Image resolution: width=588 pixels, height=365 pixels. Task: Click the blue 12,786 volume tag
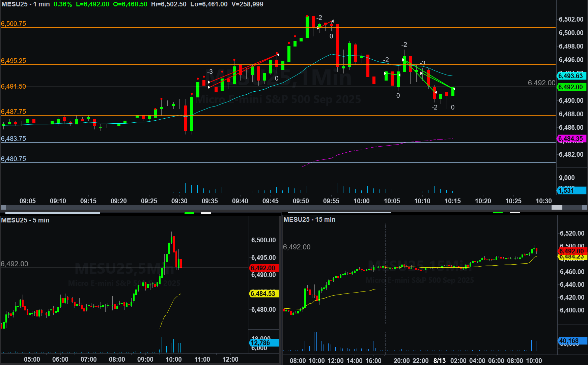click(x=263, y=343)
